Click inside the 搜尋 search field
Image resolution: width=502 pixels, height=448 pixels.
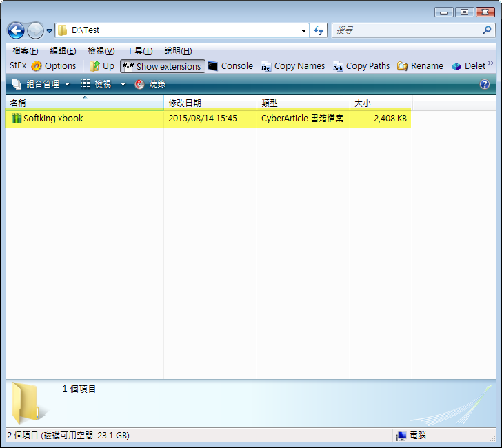[x=407, y=31]
